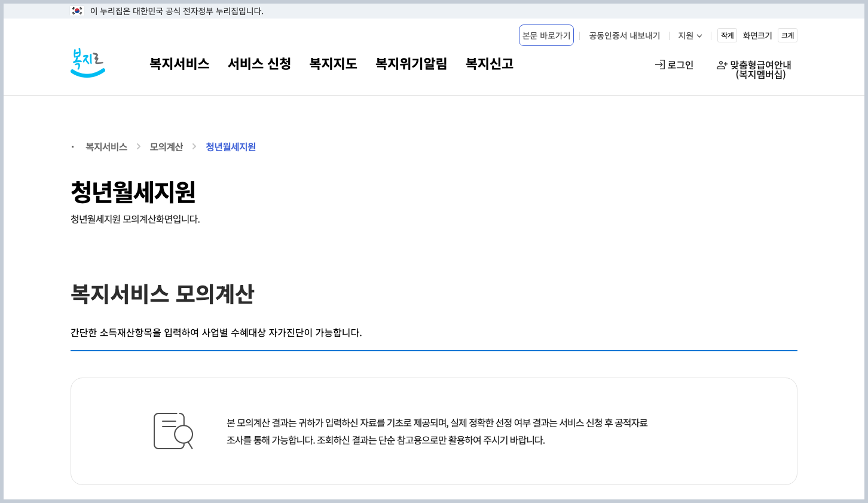Open the 복지서비스 main menu
Image resolution: width=868 pixels, height=503 pixels.
tap(179, 64)
